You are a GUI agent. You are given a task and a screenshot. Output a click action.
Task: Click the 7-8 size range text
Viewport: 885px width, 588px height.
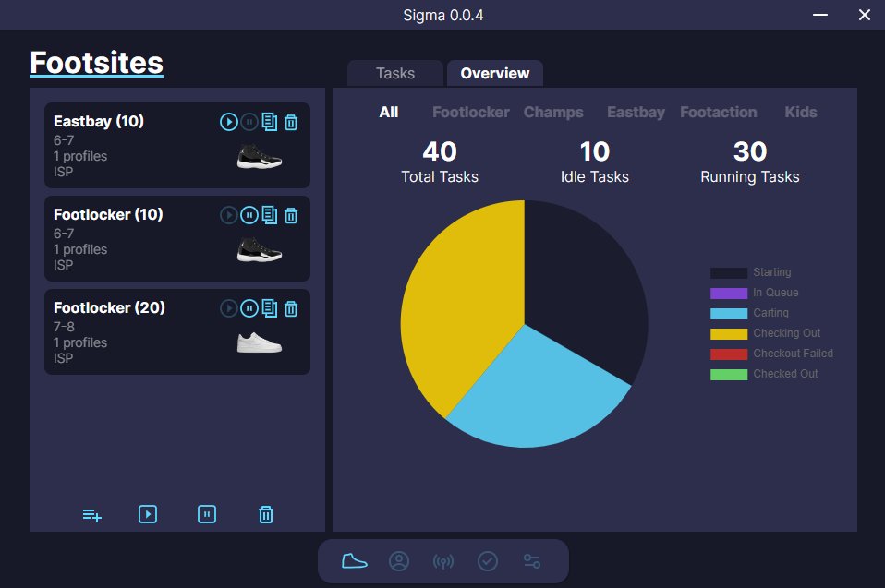point(64,327)
